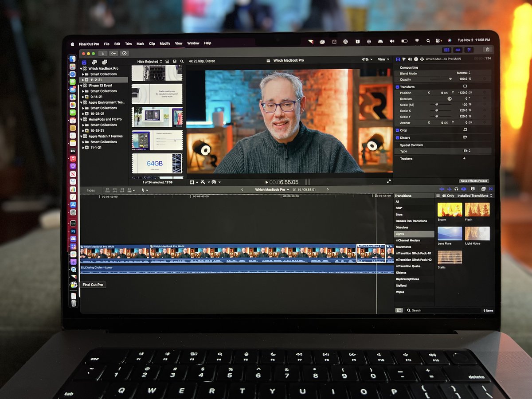The image size is (532, 399).
Task: Open the Window menu
Action: (193, 43)
